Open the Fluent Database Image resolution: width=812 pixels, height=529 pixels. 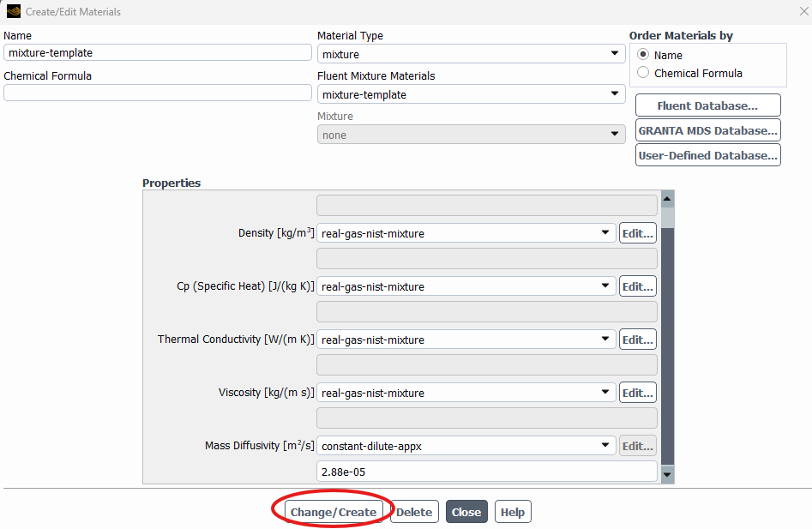708,105
